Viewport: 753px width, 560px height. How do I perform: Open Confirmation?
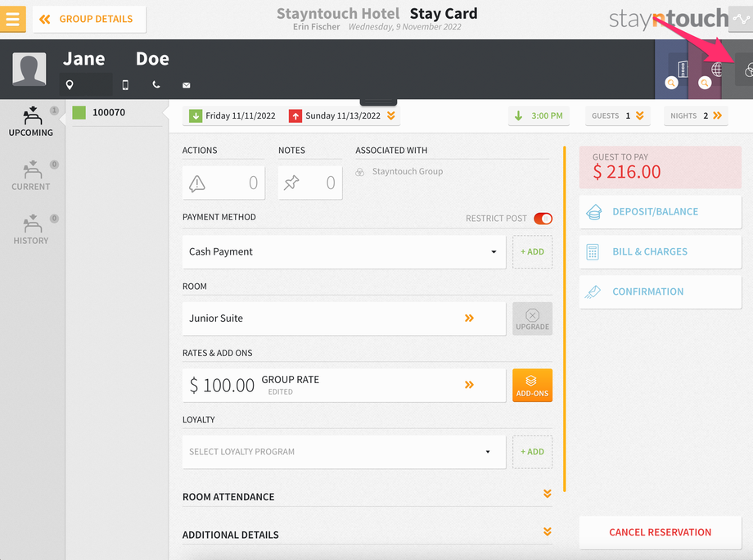[661, 291]
